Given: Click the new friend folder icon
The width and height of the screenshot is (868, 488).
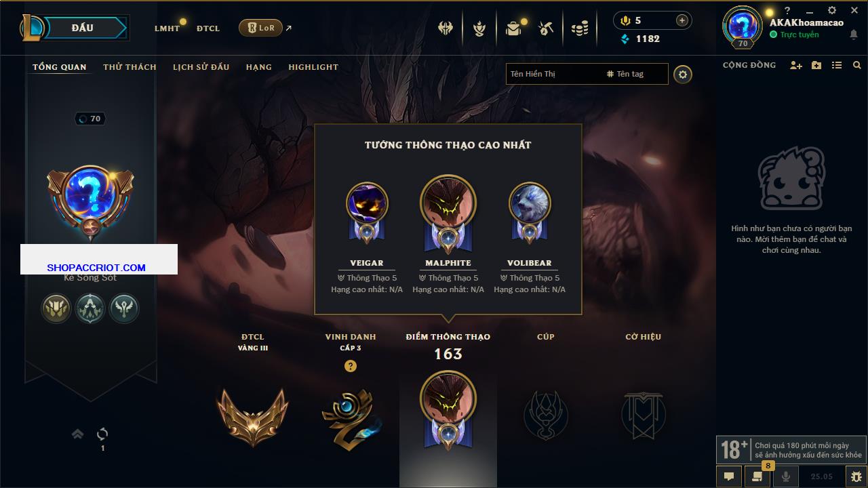Looking at the screenshot, I should (x=816, y=65).
